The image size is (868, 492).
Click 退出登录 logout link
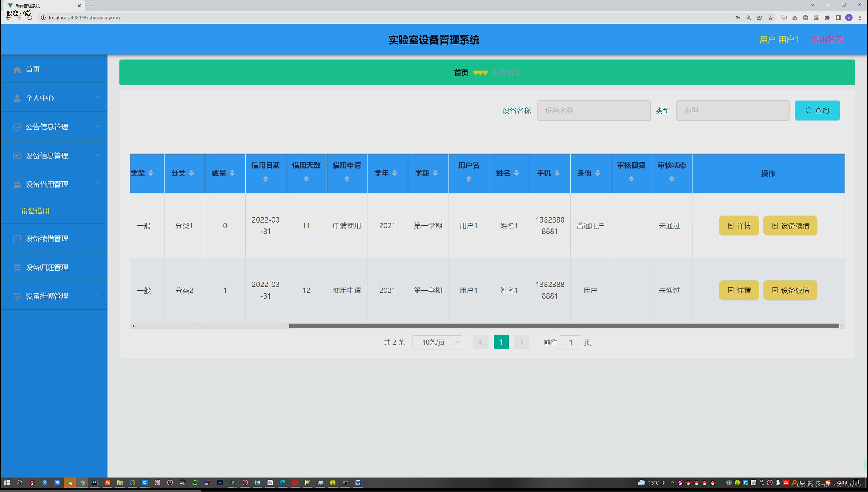[827, 39]
